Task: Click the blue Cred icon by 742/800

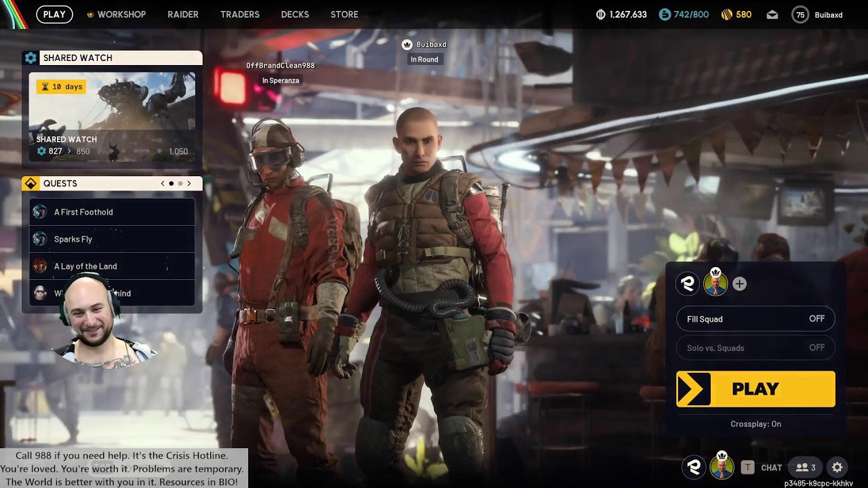Action: [665, 14]
